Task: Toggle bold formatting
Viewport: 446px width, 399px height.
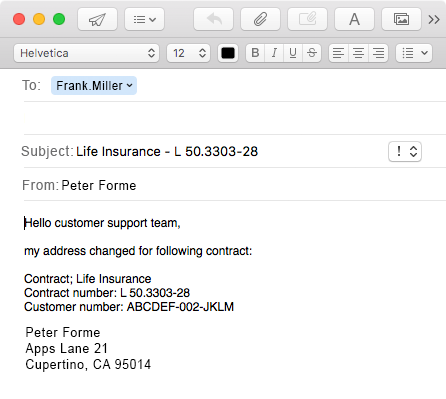Action: click(x=255, y=53)
